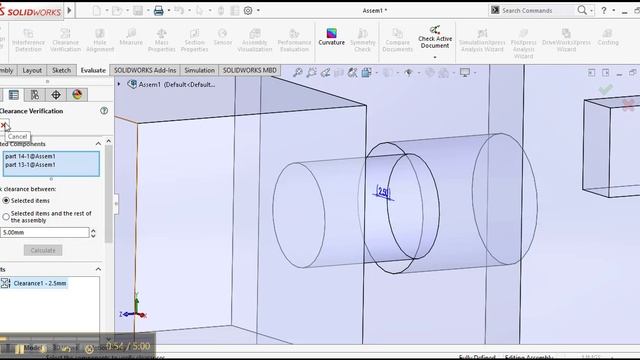Open Mass Properties
This screenshot has width=640, height=360.
[x=162, y=40]
